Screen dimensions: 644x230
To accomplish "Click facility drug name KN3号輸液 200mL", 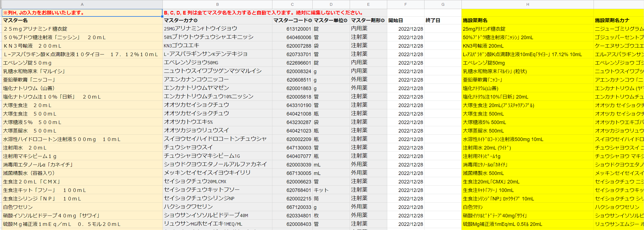I will click(x=483, y=46).
